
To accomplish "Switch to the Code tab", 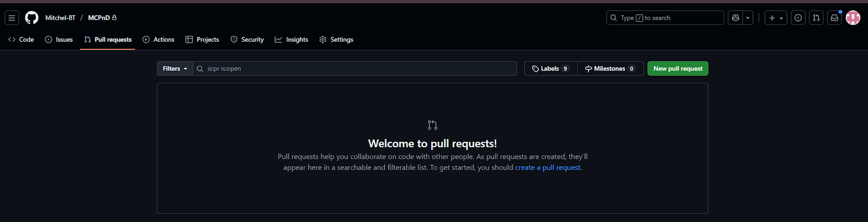I will point(21,40).
